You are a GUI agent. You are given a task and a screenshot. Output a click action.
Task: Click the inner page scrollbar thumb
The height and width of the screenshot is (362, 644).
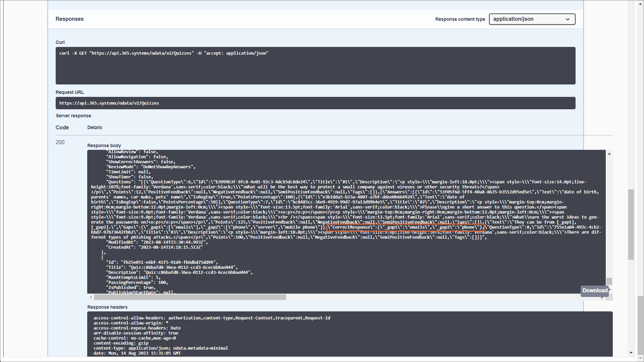[631, 224]
